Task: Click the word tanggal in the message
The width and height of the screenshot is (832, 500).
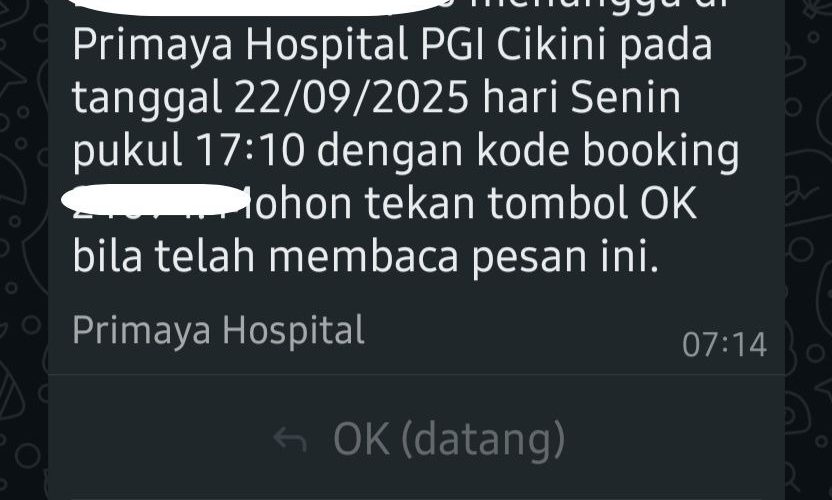Action: pos(147,100)
